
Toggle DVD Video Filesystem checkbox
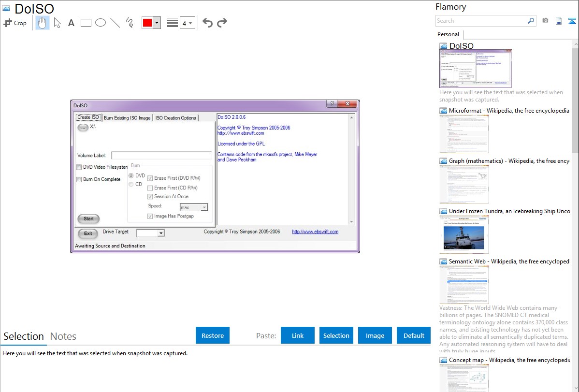[79, 167]
